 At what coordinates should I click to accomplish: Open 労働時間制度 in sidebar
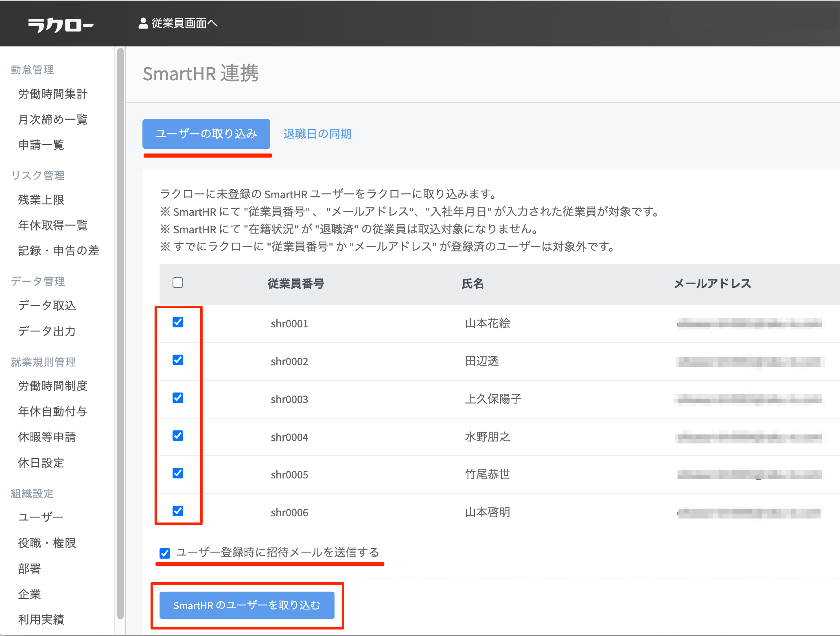[53, 386]
